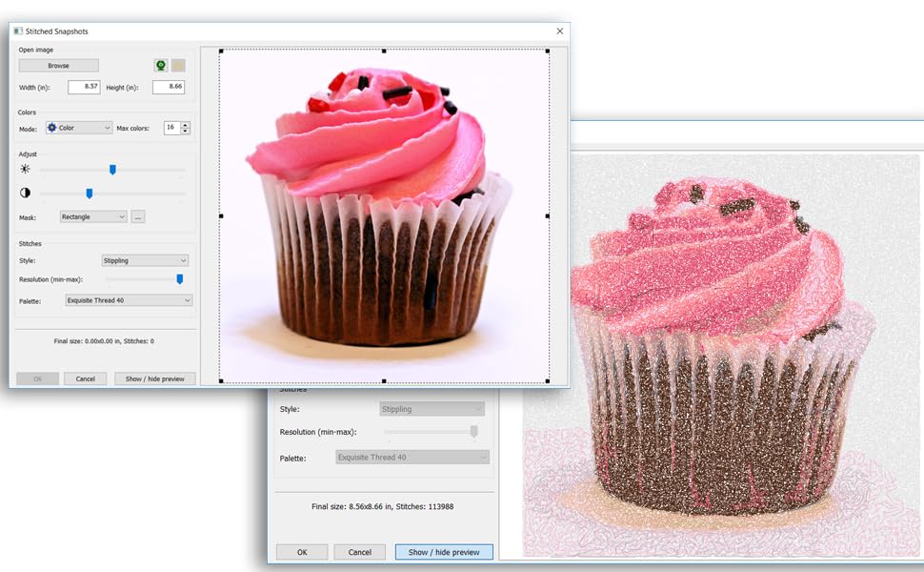Viewport: 924px width, 572px height.
Task: Increase Max colors with the up arrow
Action: pos(186,125)
